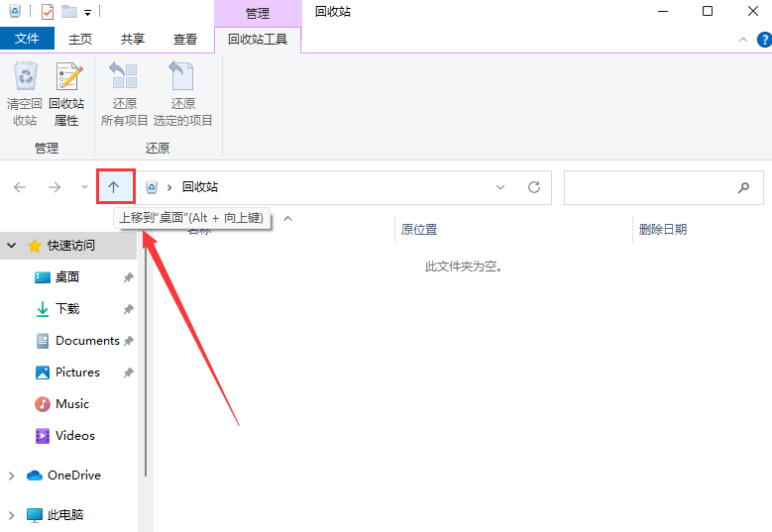Open Documents in navigation pane
The height and width of the screenshot is (532, 772).
[87, 341]
